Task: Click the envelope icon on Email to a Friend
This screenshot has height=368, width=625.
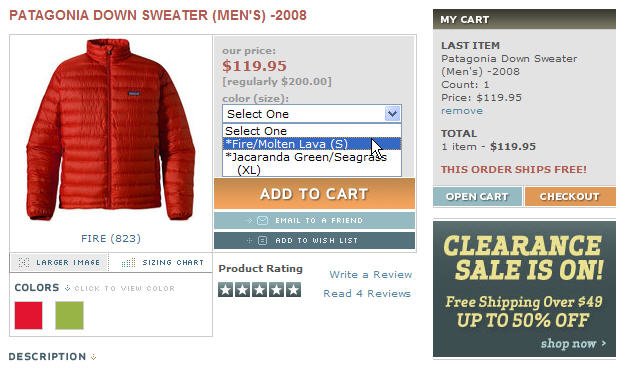Action: [x=262, y=220]
